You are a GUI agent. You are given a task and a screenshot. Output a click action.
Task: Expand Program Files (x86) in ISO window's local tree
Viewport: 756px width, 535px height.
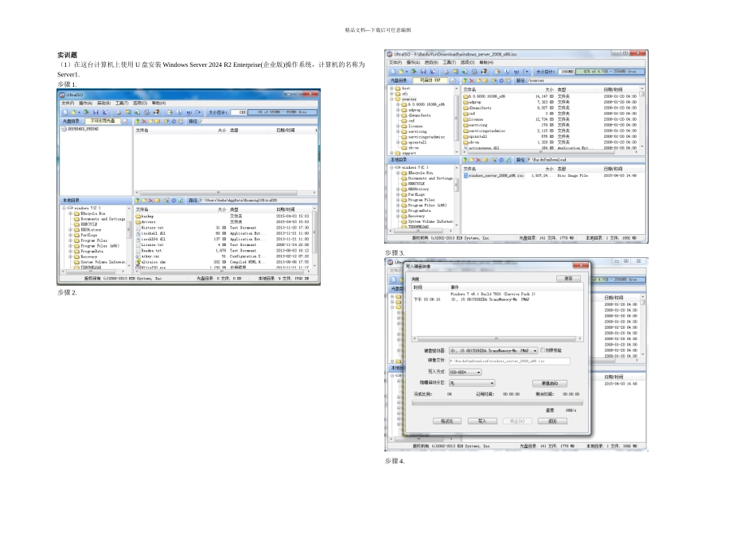(x=398, y=205)
